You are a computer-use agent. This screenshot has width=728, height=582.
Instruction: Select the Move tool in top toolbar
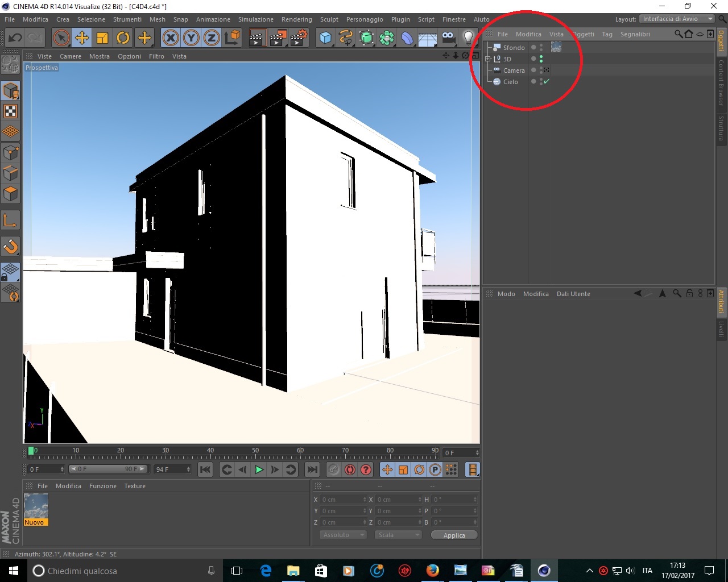click(82, 38)
